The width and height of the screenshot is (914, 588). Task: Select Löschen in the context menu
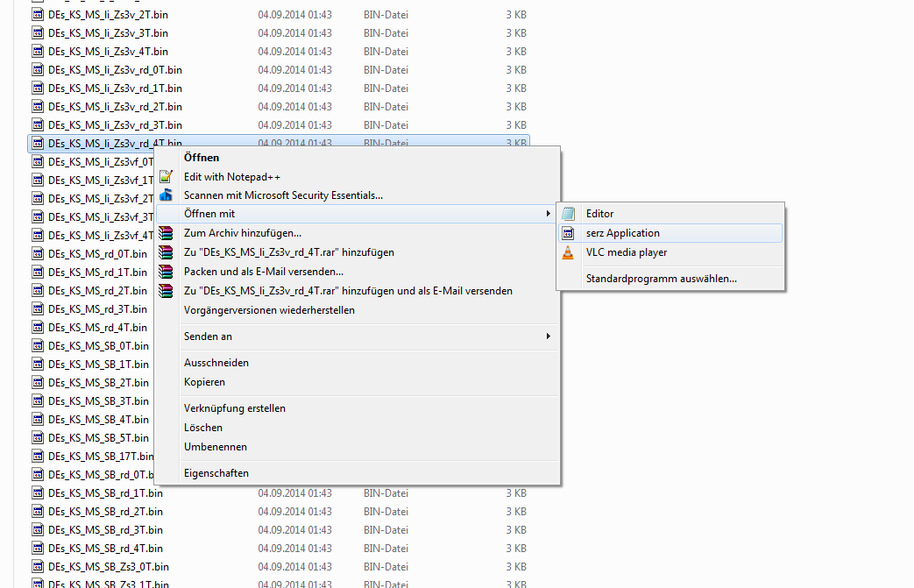pos(203,427)
